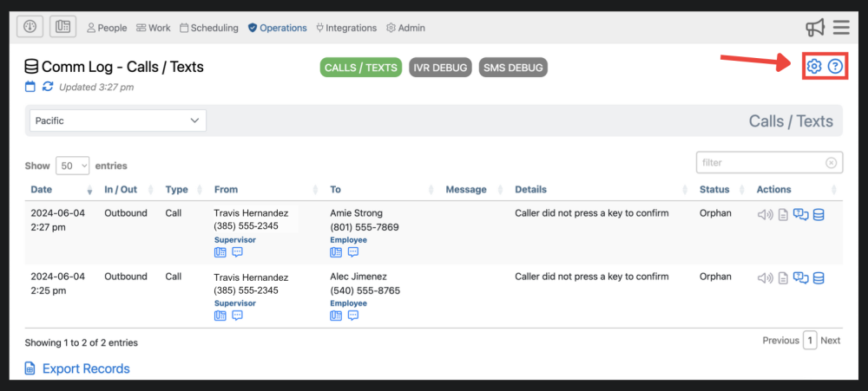Screen dimensions: 868x391
Task: Open Alec Jimenez profile card icon
Action: pyautogui.click(x=336, y=316)
